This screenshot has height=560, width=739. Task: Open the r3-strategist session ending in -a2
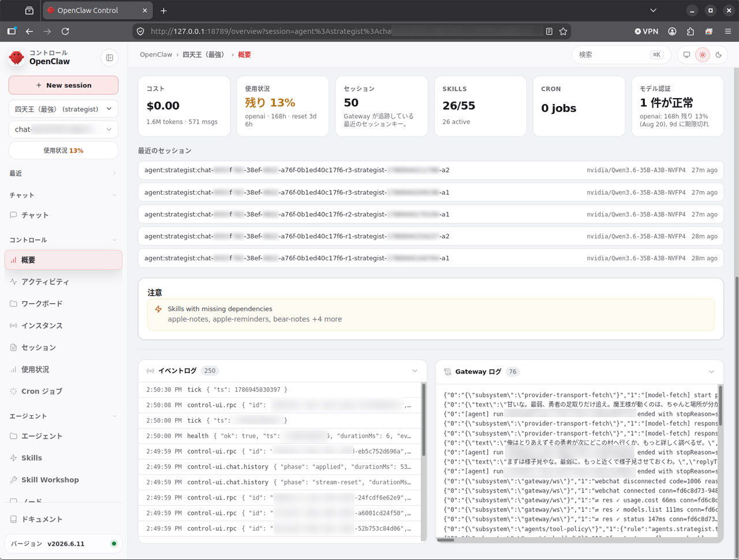[x=431, y=170]
